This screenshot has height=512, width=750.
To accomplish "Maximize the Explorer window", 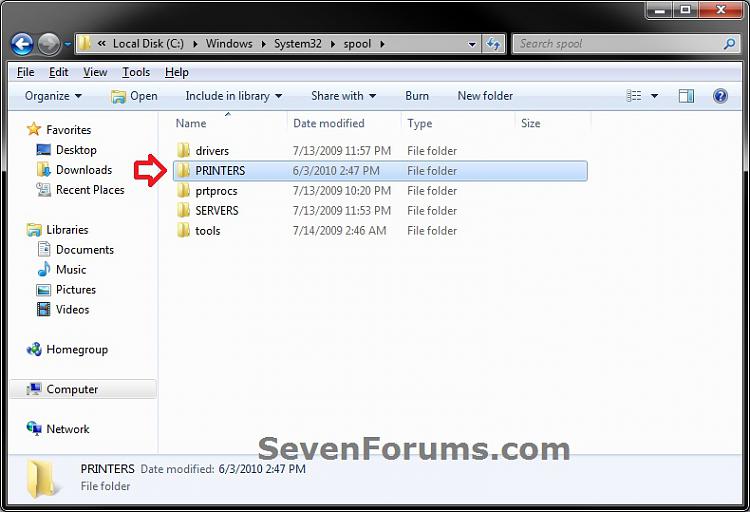I will click(685, 10).
